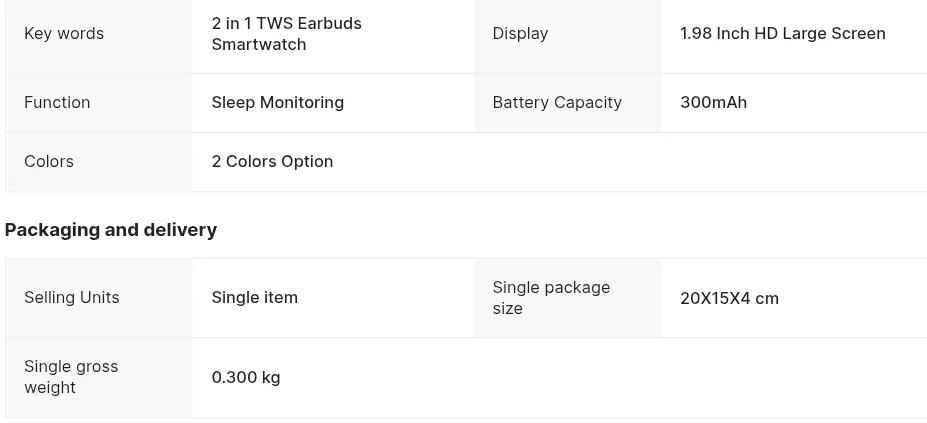Viewport: 927px width, 423px height.
Task: Click the 'Single item' value
Action: 254,297
